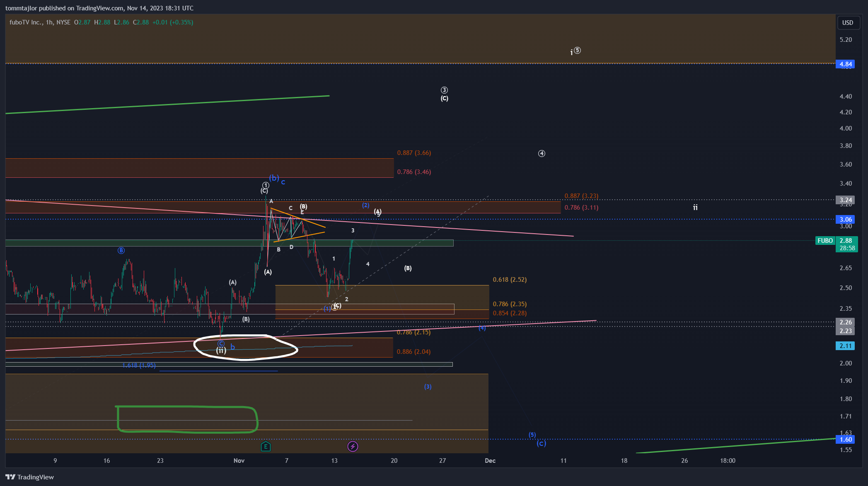Click the 2.23 price axis label

click(845, 331)
